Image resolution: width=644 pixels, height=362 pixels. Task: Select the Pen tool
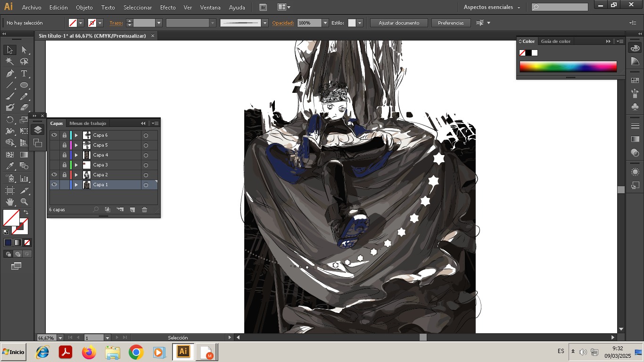coord(9,74)
